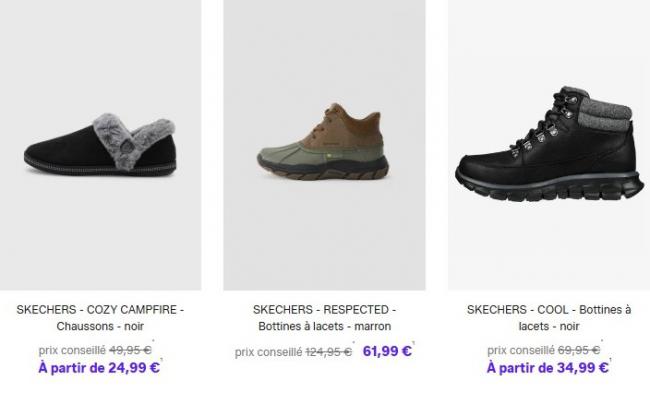Click the crossed-out 69,95 € price
The height and width of the screenshot is (404, 650).
(579, 351)
